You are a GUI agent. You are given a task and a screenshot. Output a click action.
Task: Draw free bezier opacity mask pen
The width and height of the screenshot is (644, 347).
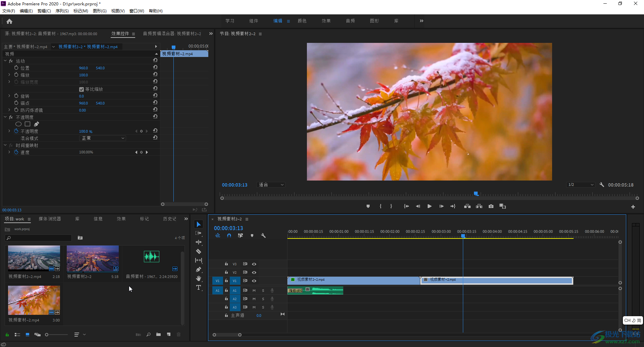coord(36,124)
